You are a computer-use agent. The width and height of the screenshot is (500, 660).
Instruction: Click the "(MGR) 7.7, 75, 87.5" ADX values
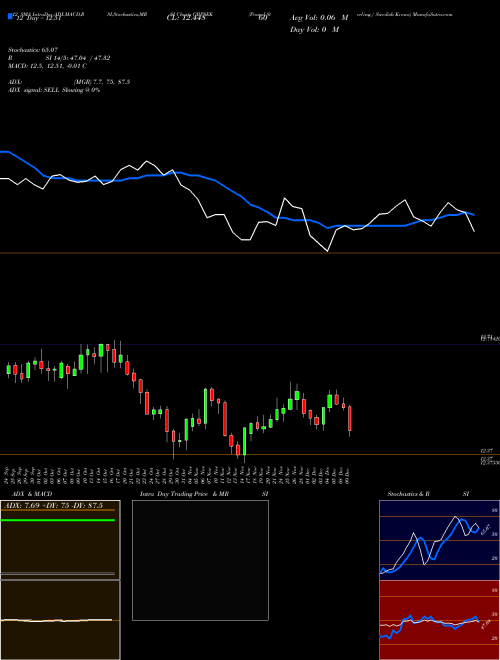pyautogui.click(x=102, y=82)
